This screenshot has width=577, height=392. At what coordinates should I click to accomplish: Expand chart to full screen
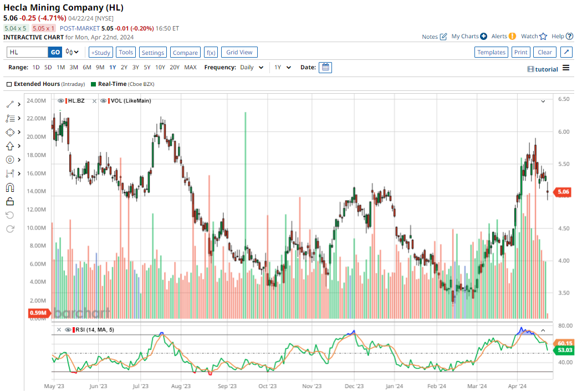coord(566,52)
